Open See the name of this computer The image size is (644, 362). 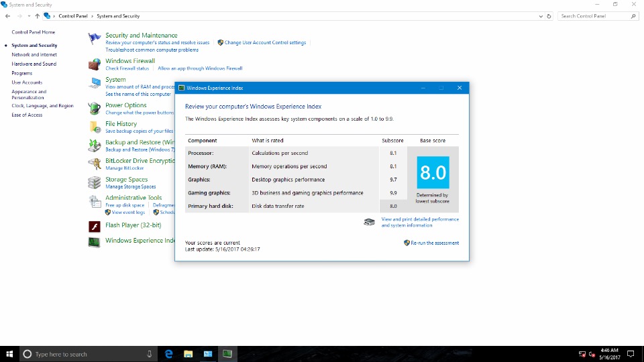138,95
